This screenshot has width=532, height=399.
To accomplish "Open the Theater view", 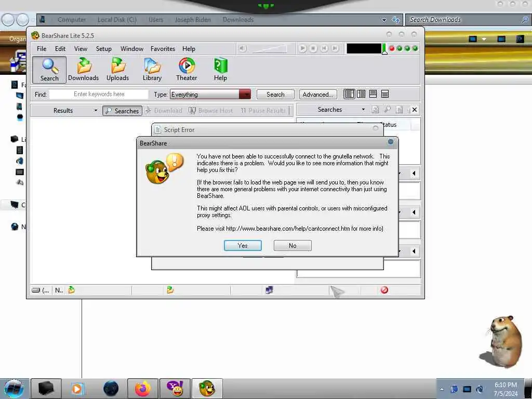I will 187,70.
